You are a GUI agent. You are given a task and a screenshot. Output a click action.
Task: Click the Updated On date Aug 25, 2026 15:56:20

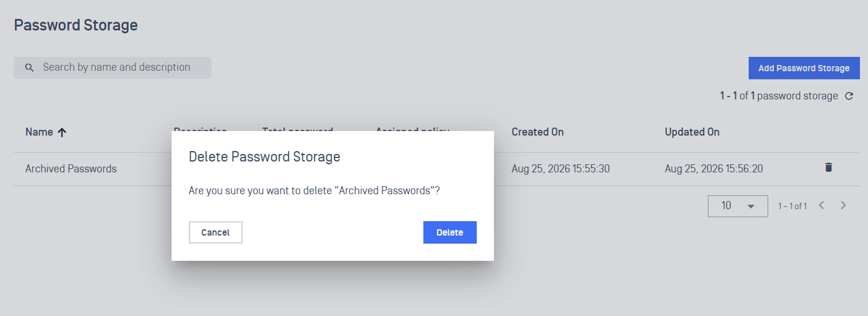pos(714,169)
